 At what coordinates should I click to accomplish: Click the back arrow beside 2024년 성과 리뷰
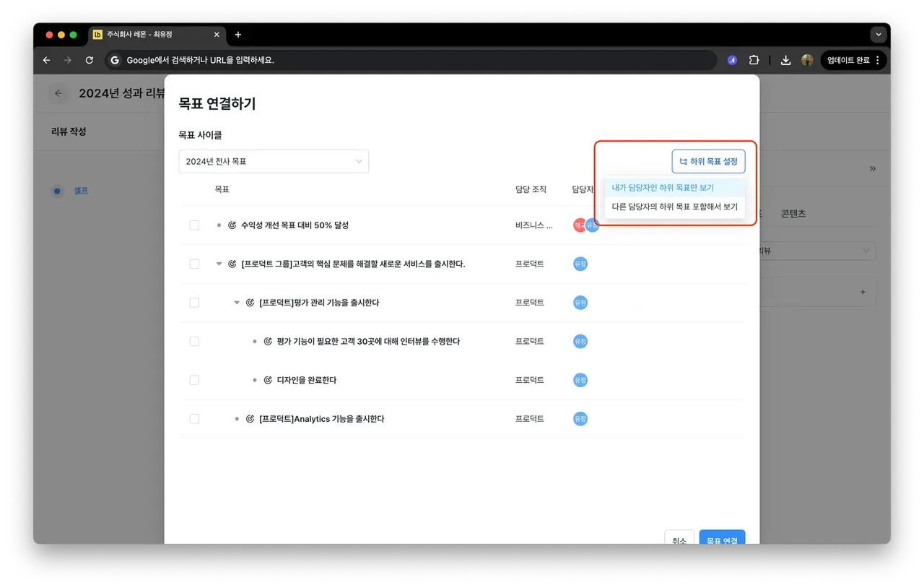[59, 93]
